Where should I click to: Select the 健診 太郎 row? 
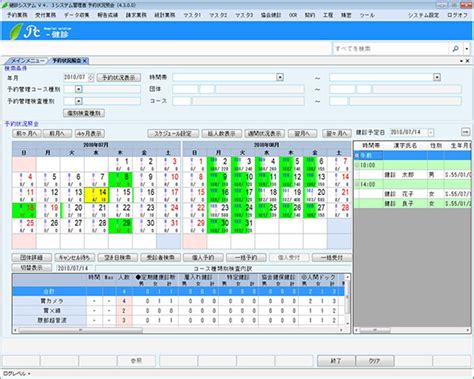click(412, 175)
